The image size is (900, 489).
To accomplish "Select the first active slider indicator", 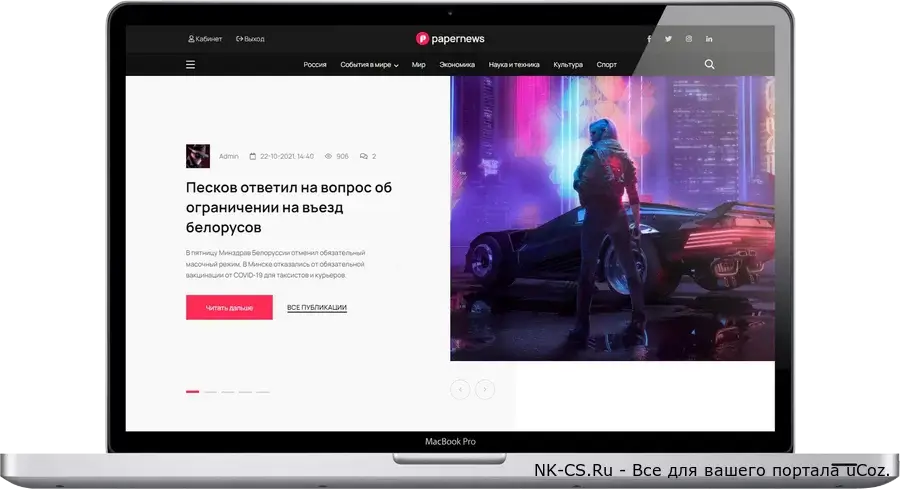I will click(192, 391).
